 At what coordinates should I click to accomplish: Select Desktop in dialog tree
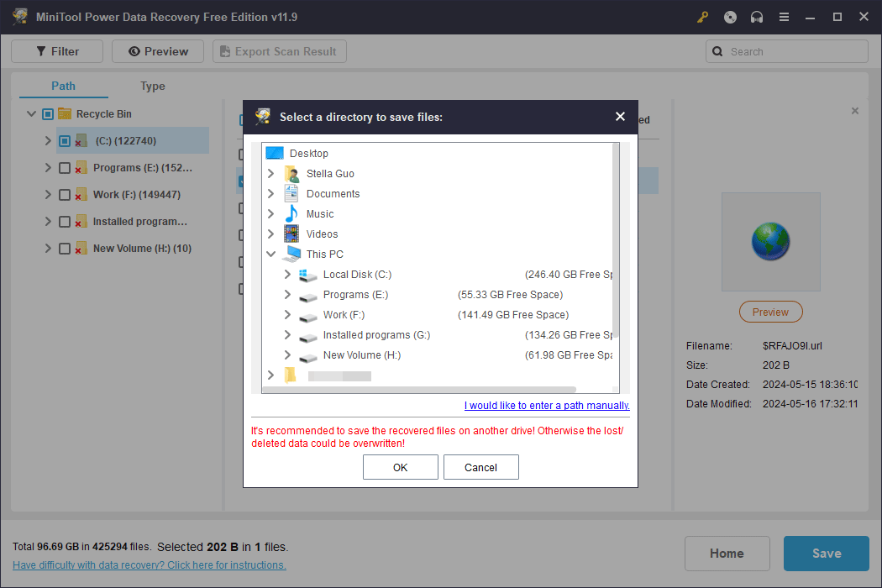click(309, 153)
